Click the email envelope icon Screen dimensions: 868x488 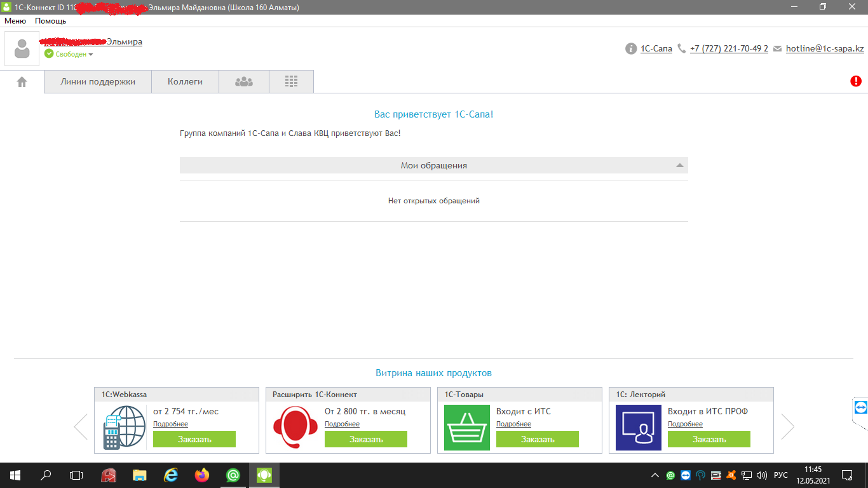click(777, 49)
